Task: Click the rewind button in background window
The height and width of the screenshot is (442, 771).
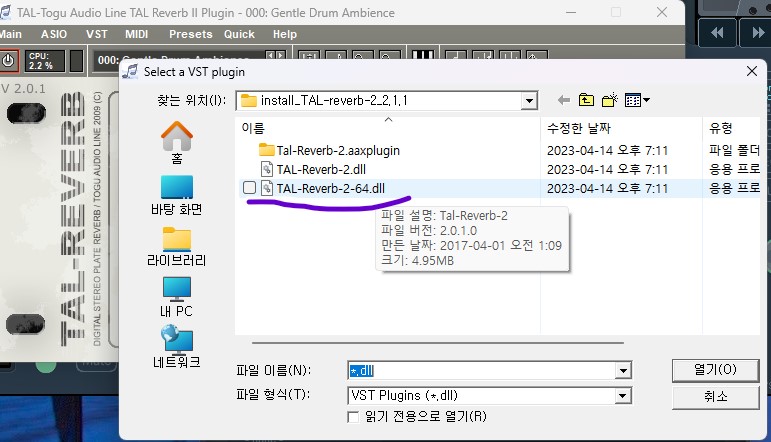Action: (717, 33)
